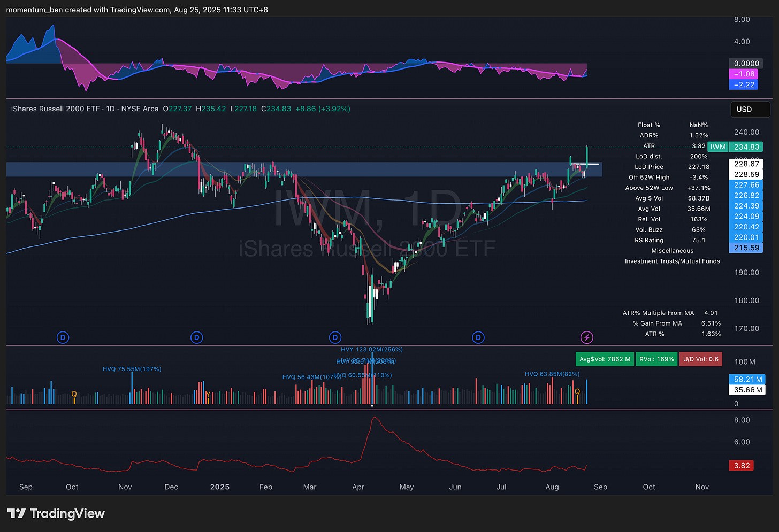779x532 pixels.
Task: Click the Above 52W Low value +37.1%
Action: (698, 188)
